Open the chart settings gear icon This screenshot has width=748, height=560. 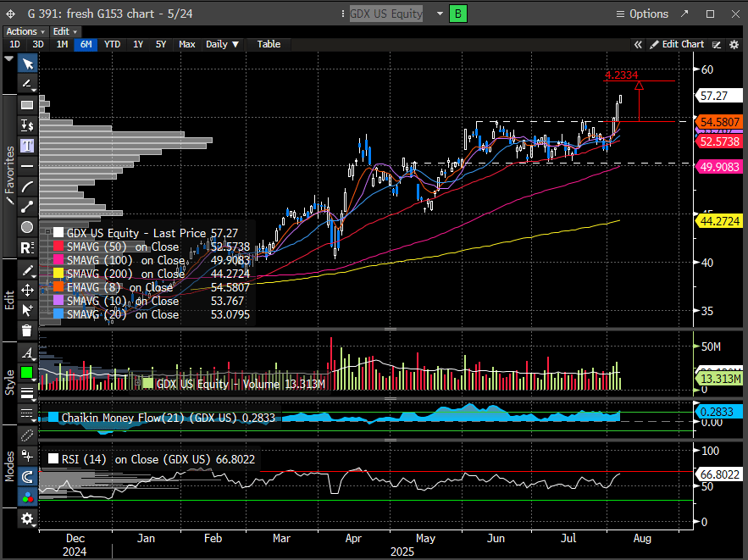tap(734, 44)
